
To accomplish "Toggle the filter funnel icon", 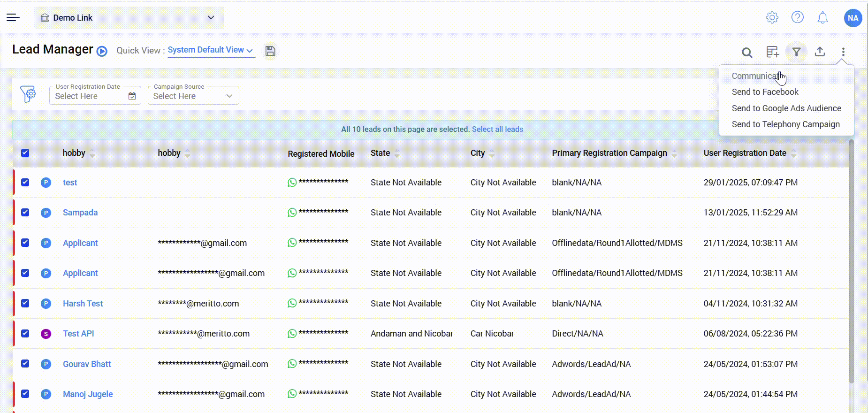I will coord(796,52).
